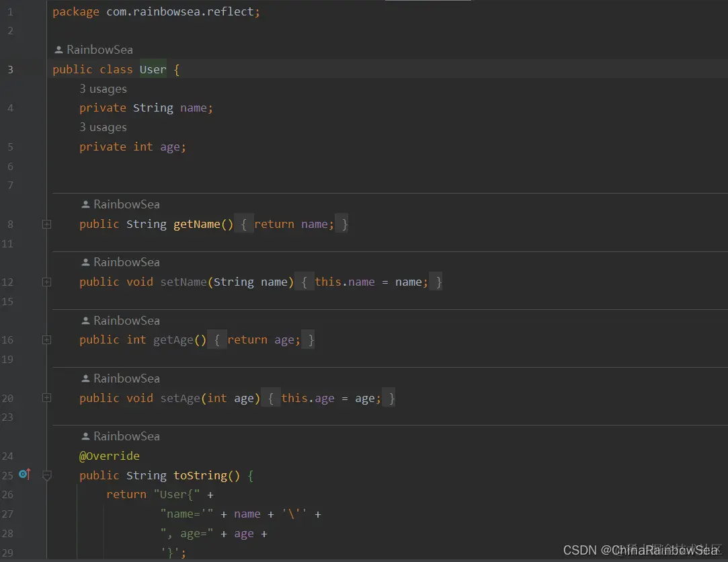The image size is (728, 562).
Task: Expand the folded getAge() method
Action: 46,340
